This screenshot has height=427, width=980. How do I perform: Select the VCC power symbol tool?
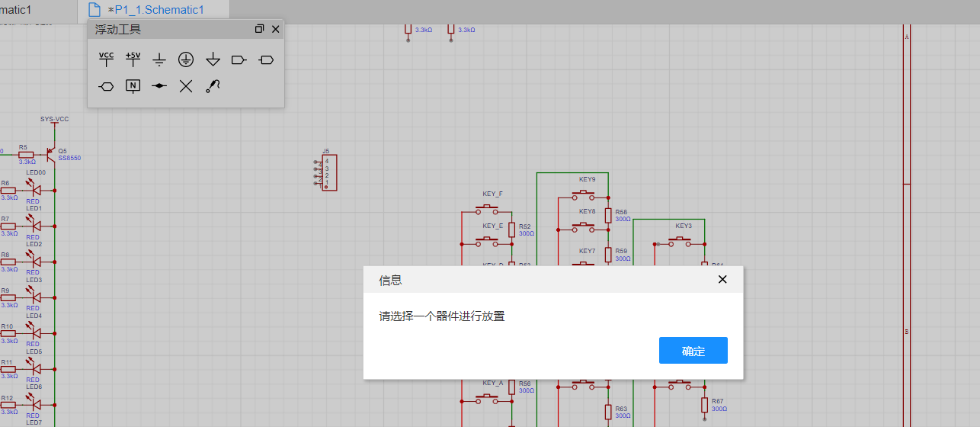106,59
